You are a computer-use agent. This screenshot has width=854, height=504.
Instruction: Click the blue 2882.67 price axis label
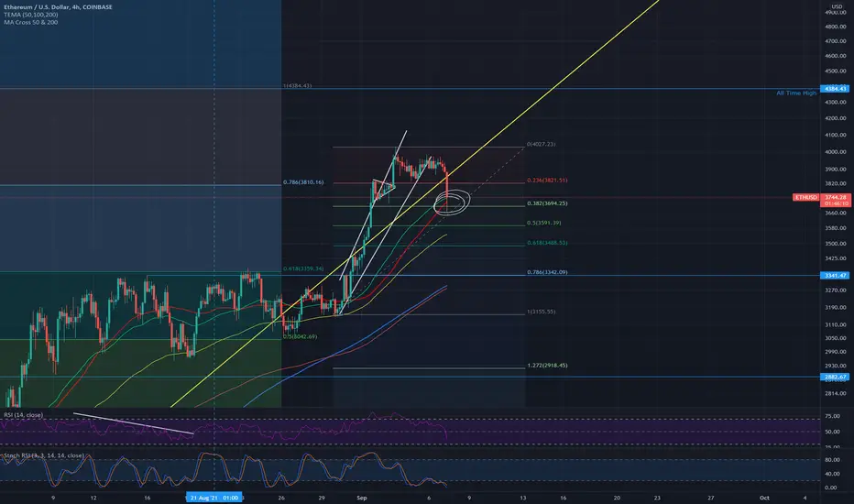835,377
